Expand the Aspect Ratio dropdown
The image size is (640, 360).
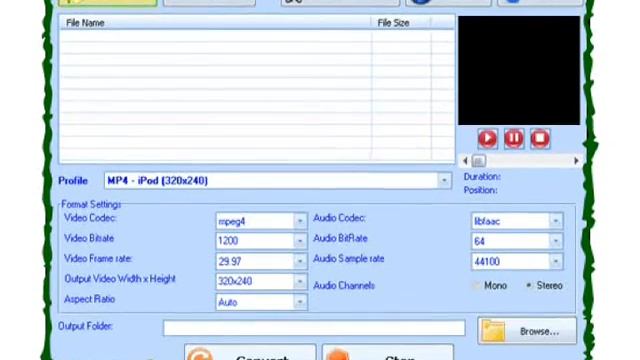300,302
